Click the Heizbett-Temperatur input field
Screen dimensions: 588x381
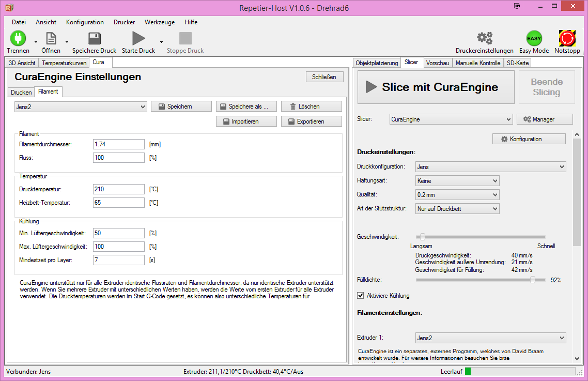(x=118, y=203)
